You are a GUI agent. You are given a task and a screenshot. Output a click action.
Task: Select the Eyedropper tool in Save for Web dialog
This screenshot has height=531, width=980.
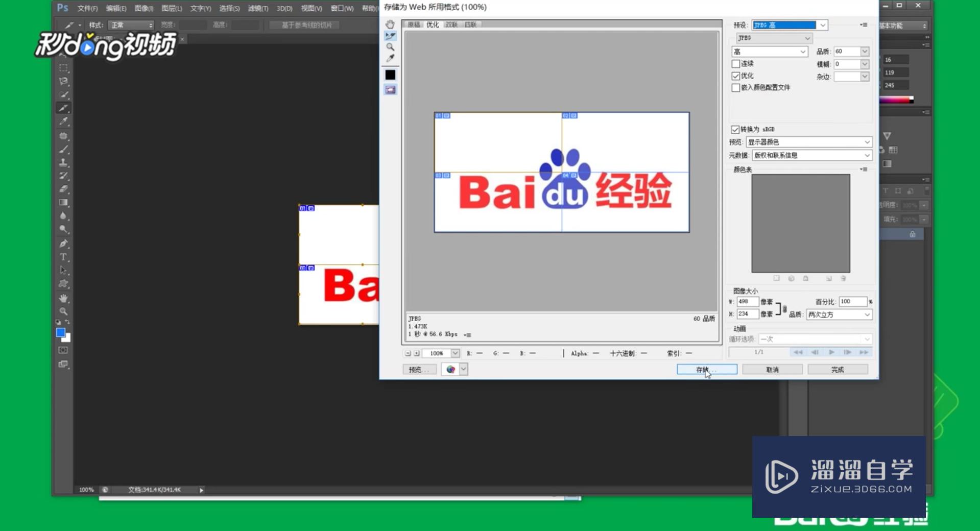(x=390, y=58)
